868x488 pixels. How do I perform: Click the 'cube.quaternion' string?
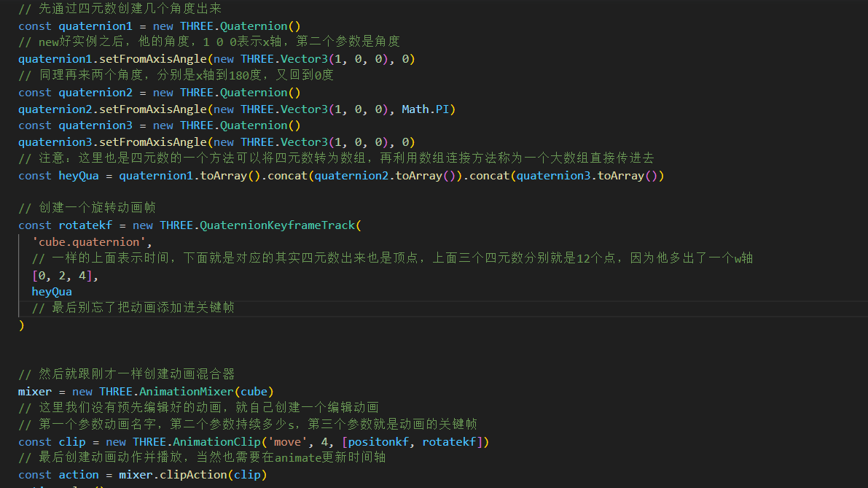point(85,242)
